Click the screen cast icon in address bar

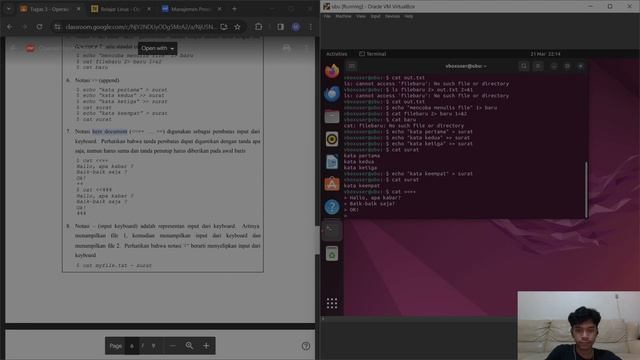tap(224, 27)
